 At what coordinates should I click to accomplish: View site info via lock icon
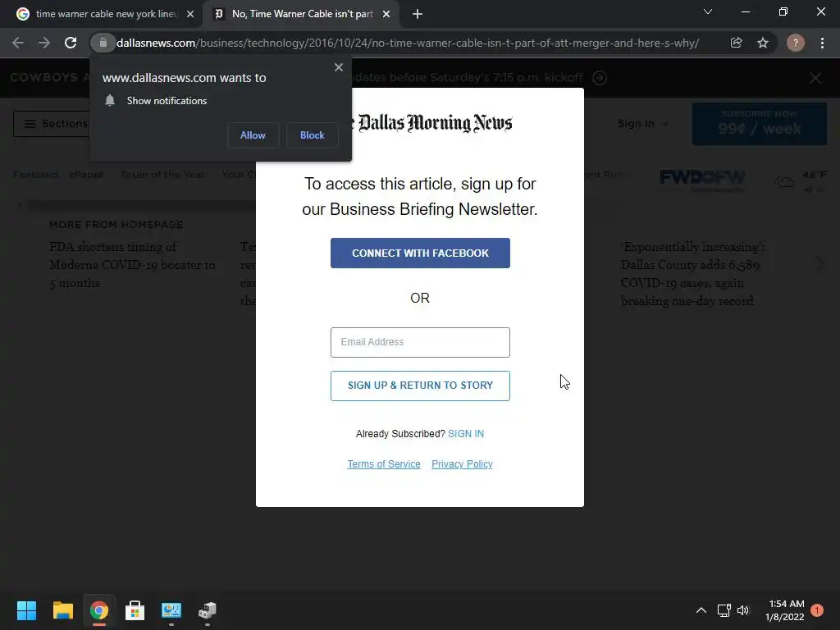tap(103, 43)
